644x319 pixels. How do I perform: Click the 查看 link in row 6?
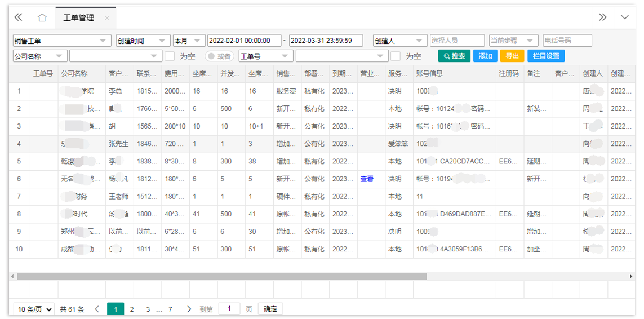coord(367,179)
